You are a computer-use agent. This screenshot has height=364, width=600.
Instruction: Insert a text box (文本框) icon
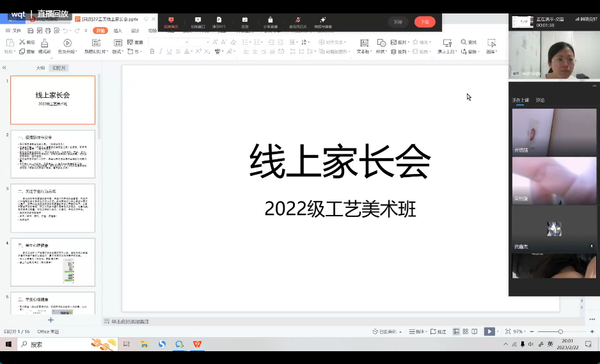[x=365, y=43]
